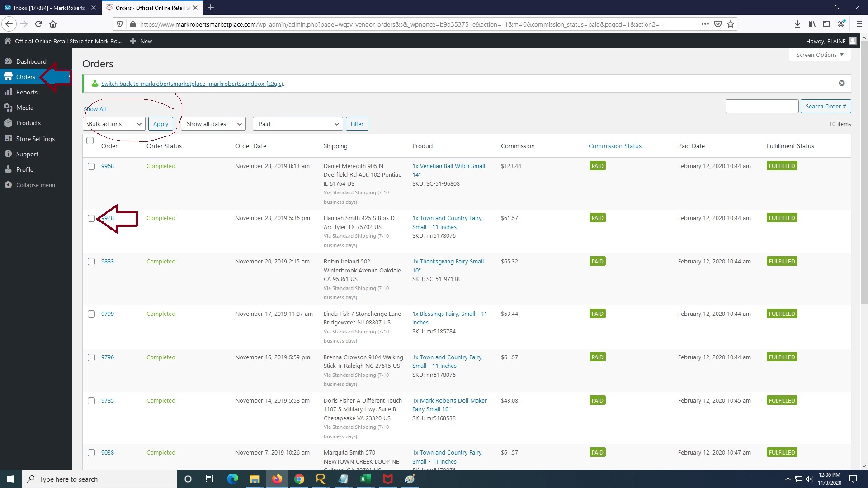
Task: Click the Search Order # button
Action: 826,106
